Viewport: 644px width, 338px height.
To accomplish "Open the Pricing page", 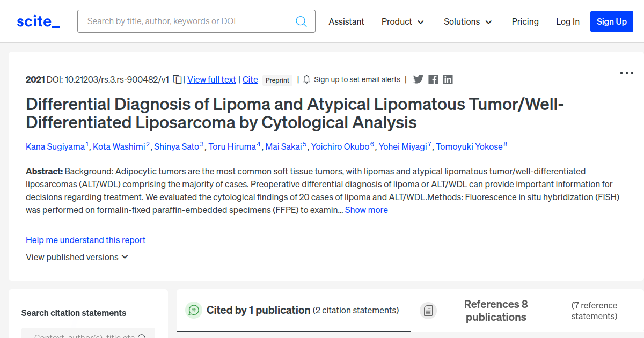I will [x=525, y=21].
